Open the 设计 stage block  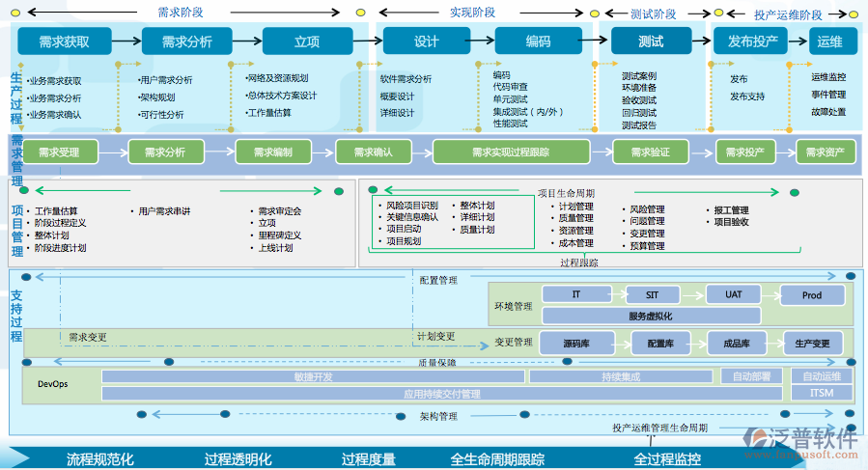click(x=426, y=41)
